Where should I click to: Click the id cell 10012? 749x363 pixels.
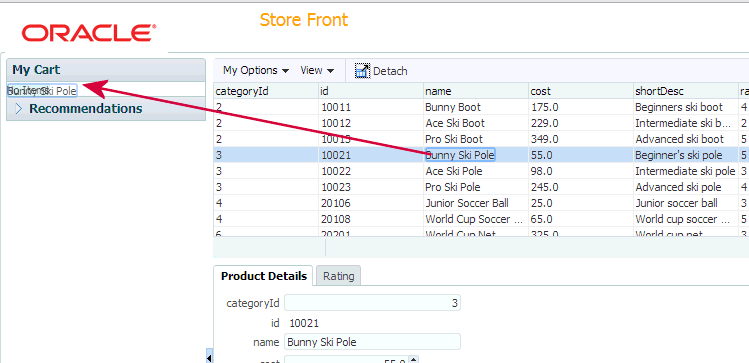(x=336, y=123)
